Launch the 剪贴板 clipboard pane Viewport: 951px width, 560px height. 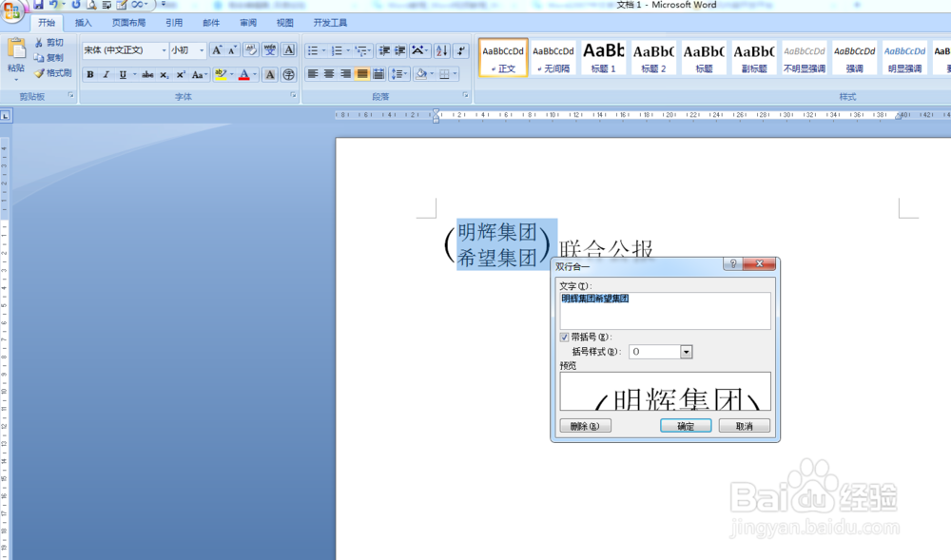[x=71, y=95]
